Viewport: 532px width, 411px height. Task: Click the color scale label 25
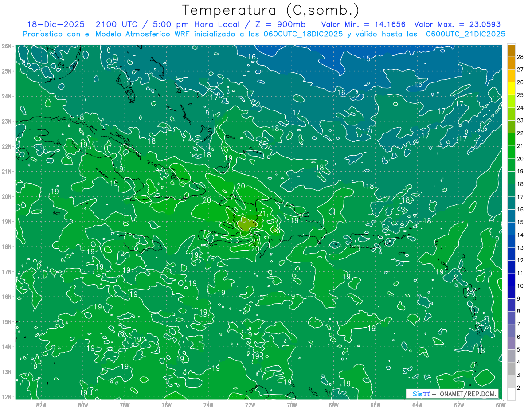520,94
